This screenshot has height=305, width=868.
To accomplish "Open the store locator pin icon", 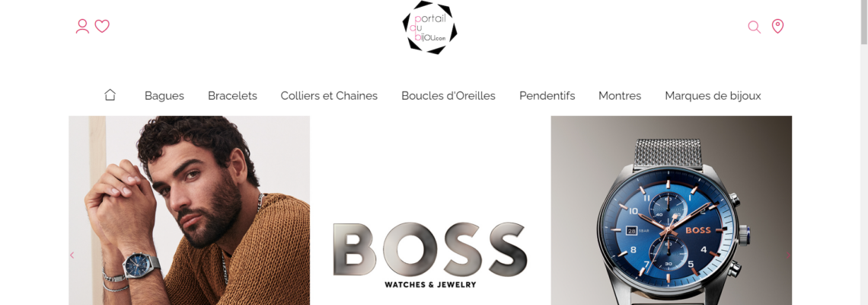I will tap(777, 26).
